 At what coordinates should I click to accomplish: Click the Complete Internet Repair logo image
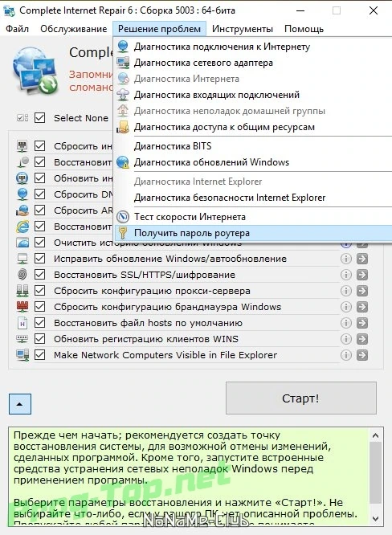coord(35,71)
